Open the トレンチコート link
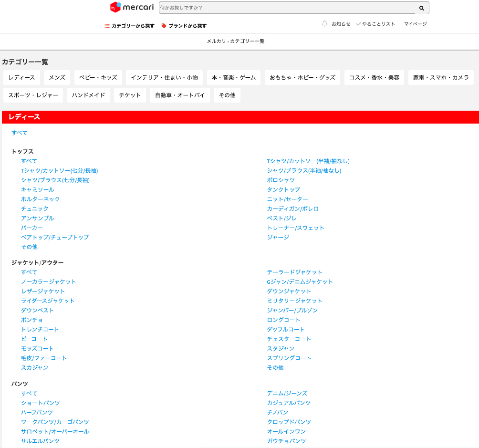Image resolution: width=479 pixels, height=448 pixels. click(x=40, y=329)
